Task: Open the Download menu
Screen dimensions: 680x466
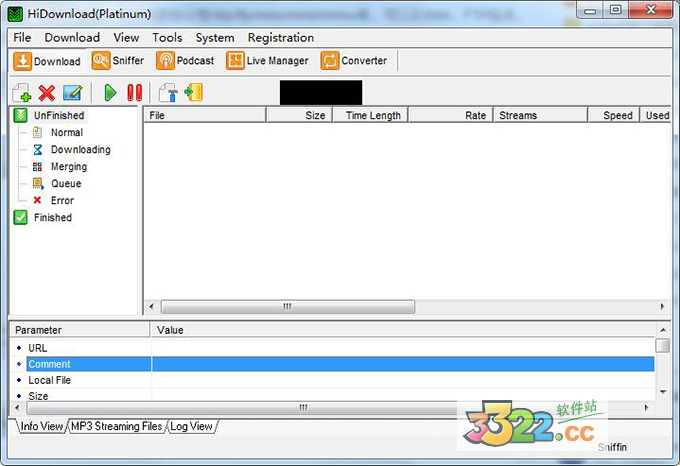Action: [x=72, y=38]
